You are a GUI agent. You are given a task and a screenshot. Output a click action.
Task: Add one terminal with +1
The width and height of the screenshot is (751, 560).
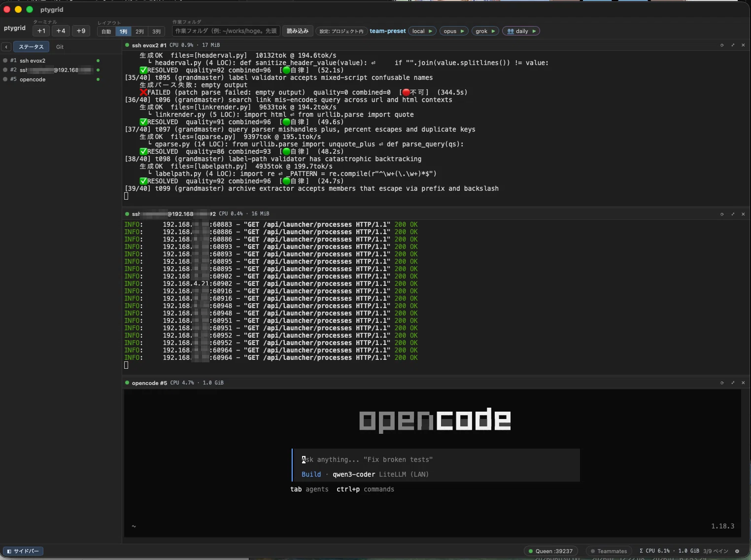click(x=41, y=31)
